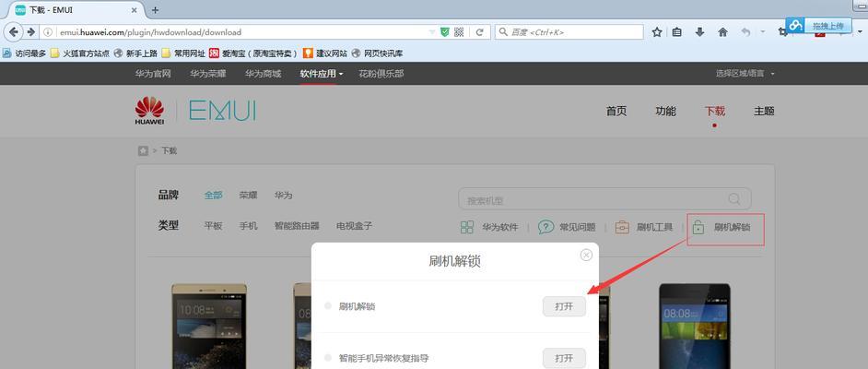Filter type by 平板
Viewport: 868px width, 369px height.
click(213, 226)
